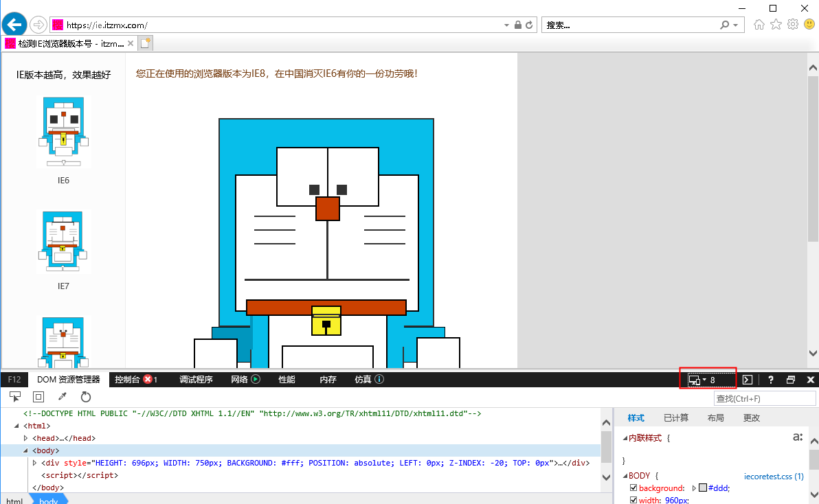The width and height of the screenshot is (819, 504).
Task: Open favorites with the star icon
Action: (776, 25)
